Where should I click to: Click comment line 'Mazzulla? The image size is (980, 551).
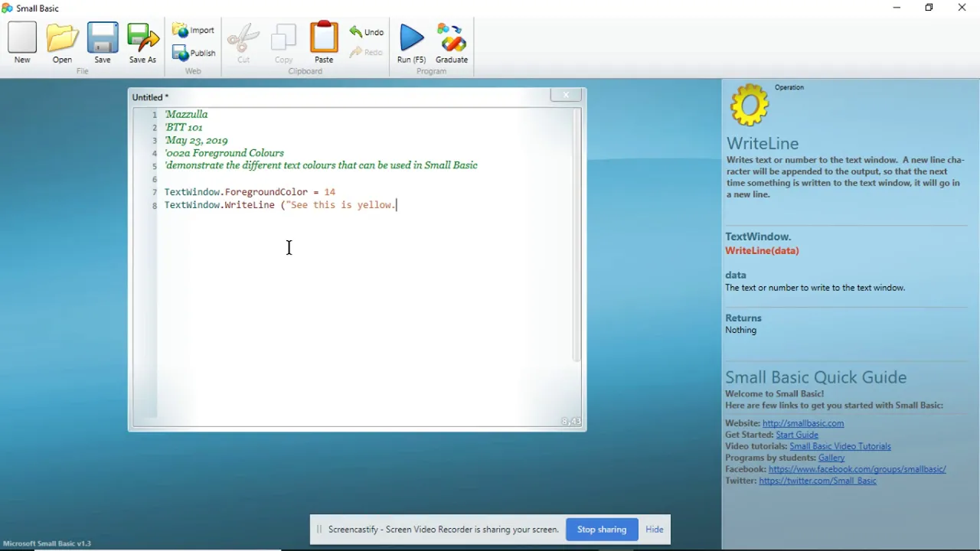[186, 114]
